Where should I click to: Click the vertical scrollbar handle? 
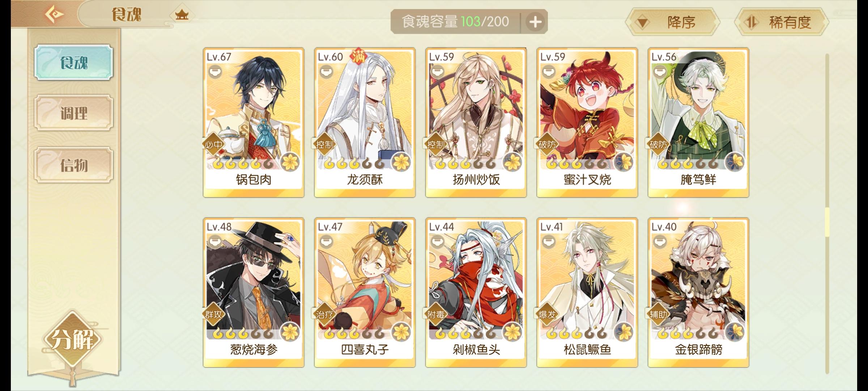(x=827, y=222)
